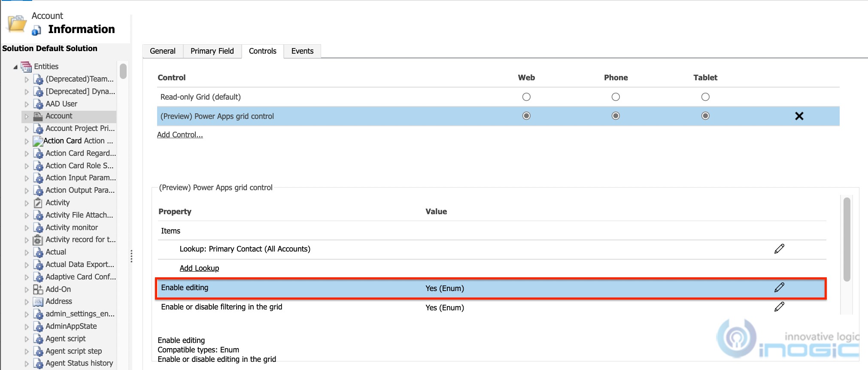Click the properties list scrollbar

click(x=847, y=239)
